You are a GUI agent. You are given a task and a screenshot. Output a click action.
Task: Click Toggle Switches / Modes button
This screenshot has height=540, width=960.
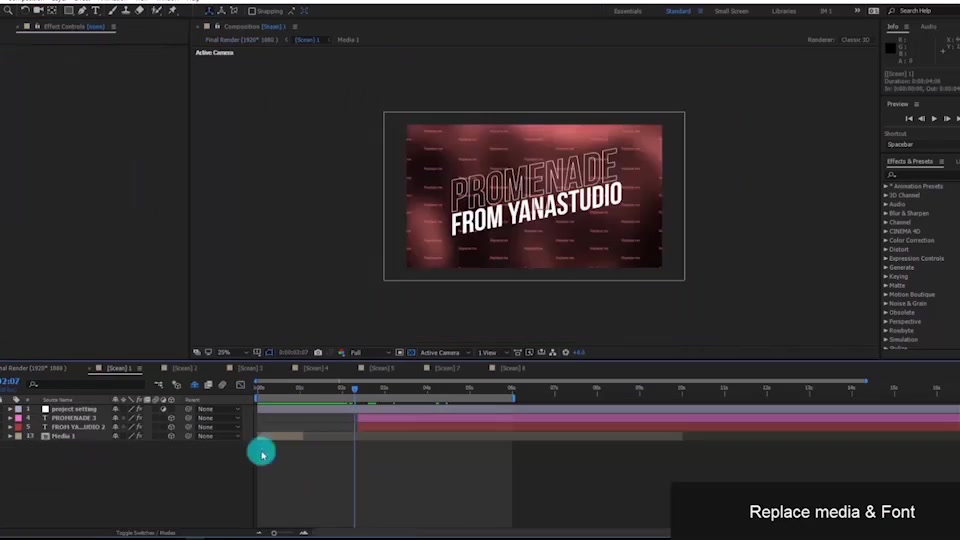(146, 533)
